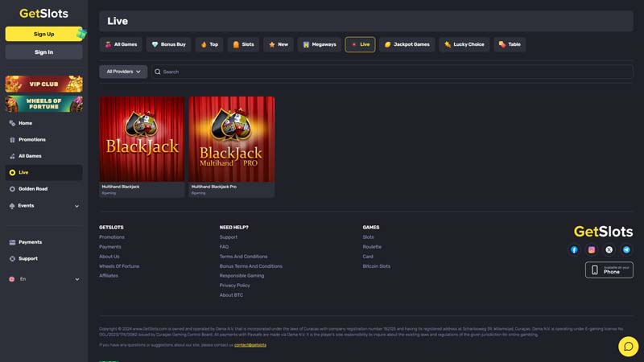Click the Sign In button
Screen dimensions: 644x362
(x=44, y=52)
